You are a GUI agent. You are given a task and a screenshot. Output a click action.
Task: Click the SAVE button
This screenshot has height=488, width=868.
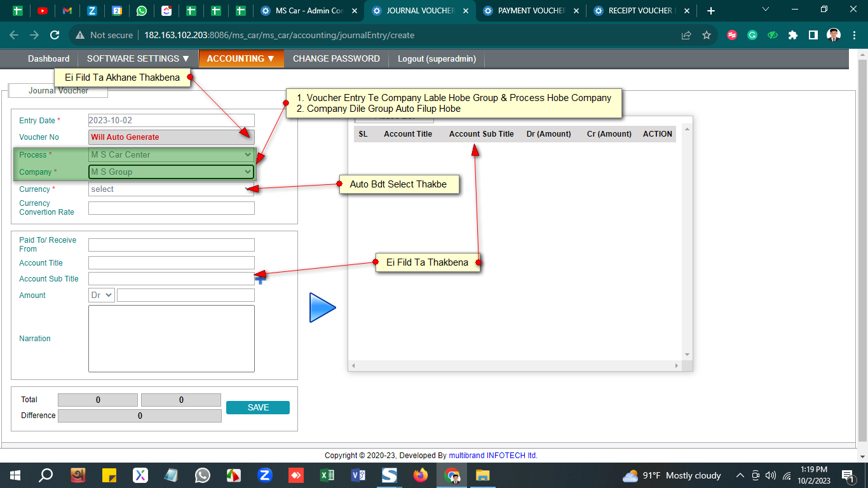click(x=258, y=407)
